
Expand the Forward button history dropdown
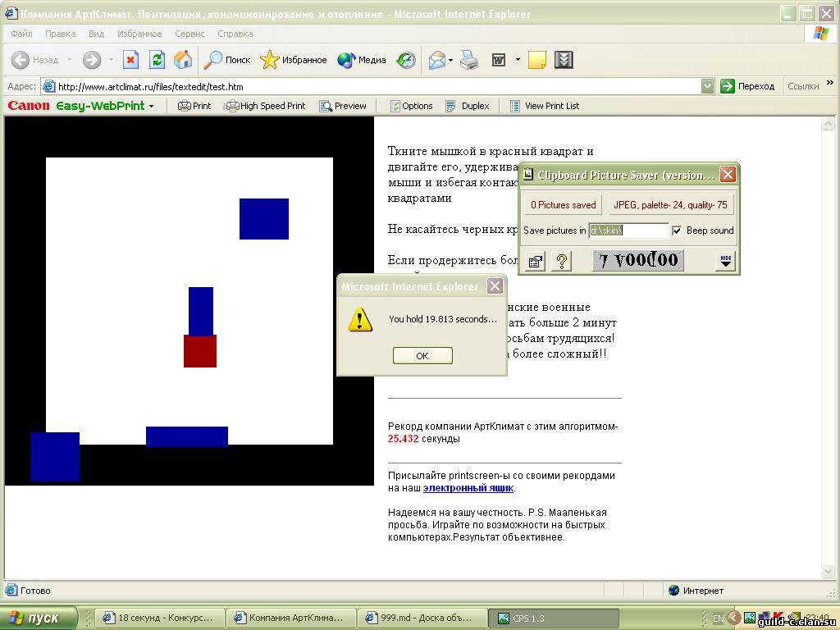point(111,60)
